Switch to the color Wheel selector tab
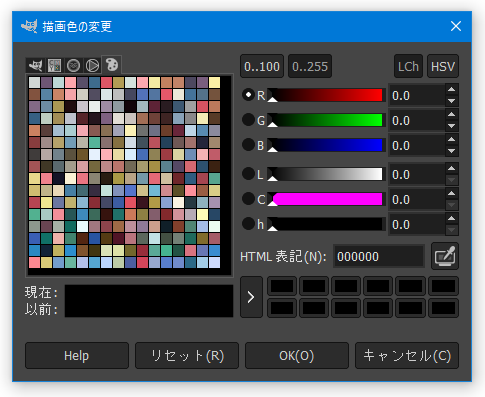The width and height of the screenshot is (485, 397). tap(92, 65)
